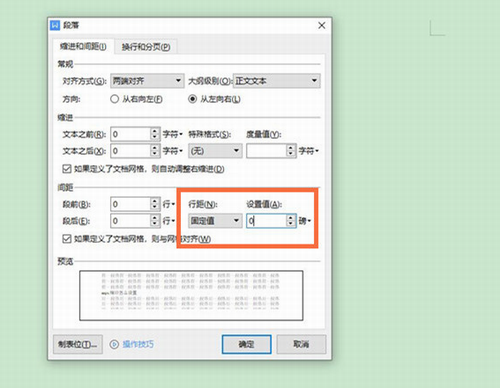The width and height of the screenshot is (500, 388).
Task: Click the 段前 spacing input field
Action: click(x=131, y=204)
